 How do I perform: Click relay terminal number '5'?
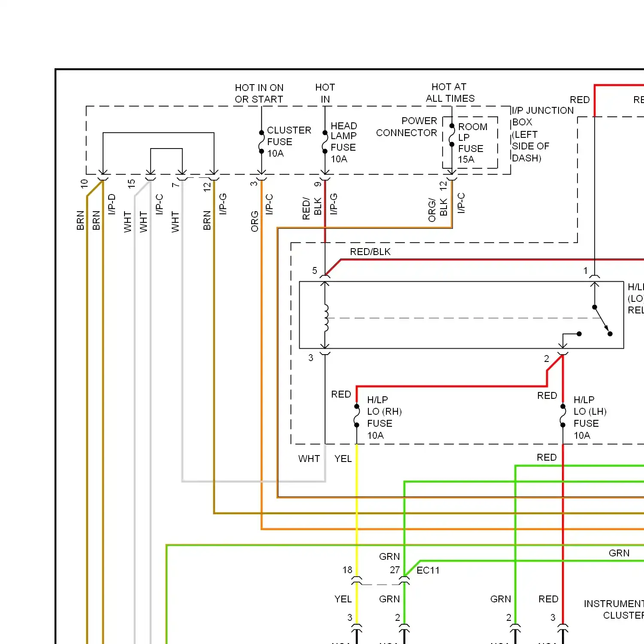tap(315, 270)
